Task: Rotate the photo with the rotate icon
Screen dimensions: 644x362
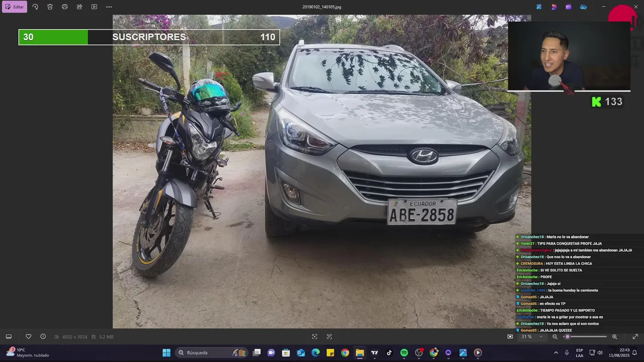Action: 35,7
